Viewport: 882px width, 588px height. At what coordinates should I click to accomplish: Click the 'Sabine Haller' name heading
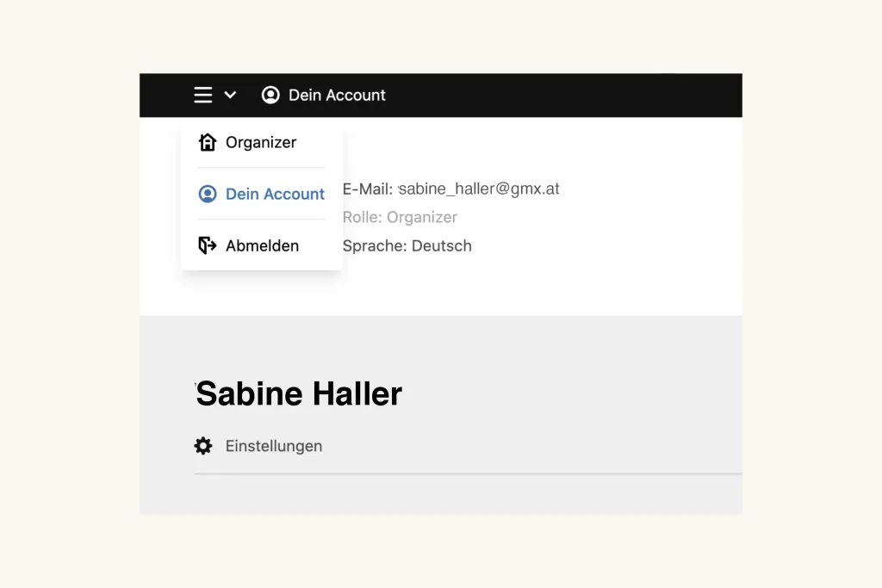[x=299, y=393]
